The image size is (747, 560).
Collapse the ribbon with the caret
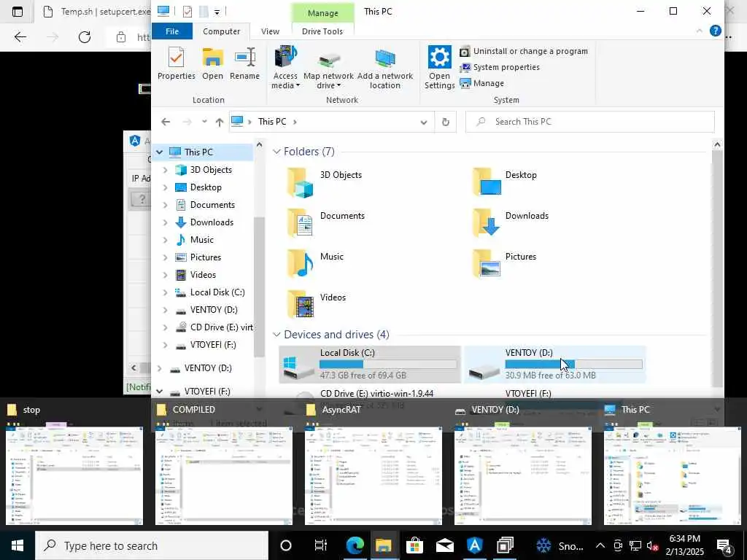click(x=699, y=31)
